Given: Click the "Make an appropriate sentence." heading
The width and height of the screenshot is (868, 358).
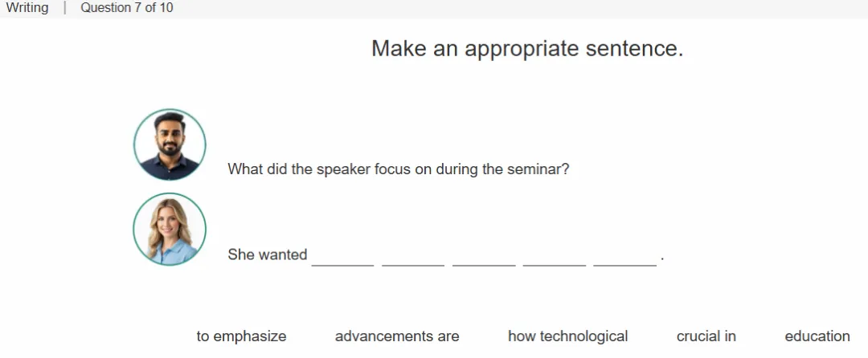Looking at the screenshot, I should click(527, 49).
